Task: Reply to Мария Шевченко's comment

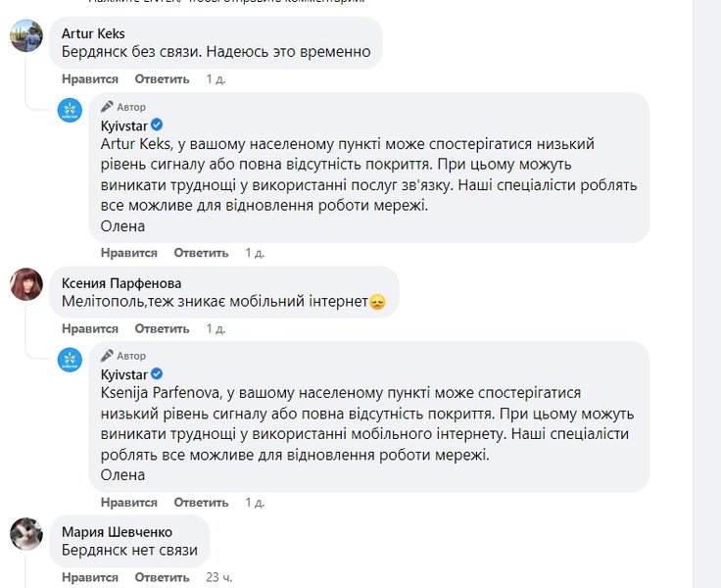Action: point(155,577)
